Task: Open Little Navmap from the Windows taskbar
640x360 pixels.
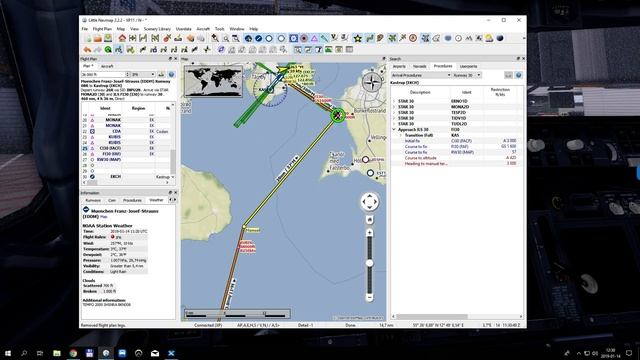Action: click(x=106, y=353)
